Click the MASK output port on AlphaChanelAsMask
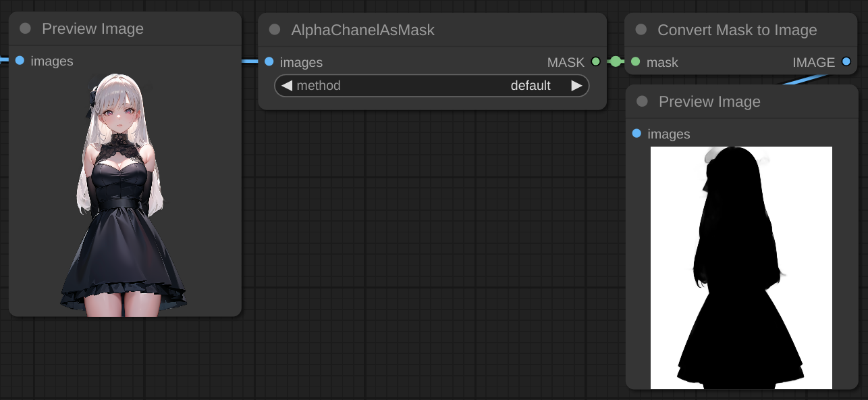This screenshot has width=868, height=400. (595, 62)
